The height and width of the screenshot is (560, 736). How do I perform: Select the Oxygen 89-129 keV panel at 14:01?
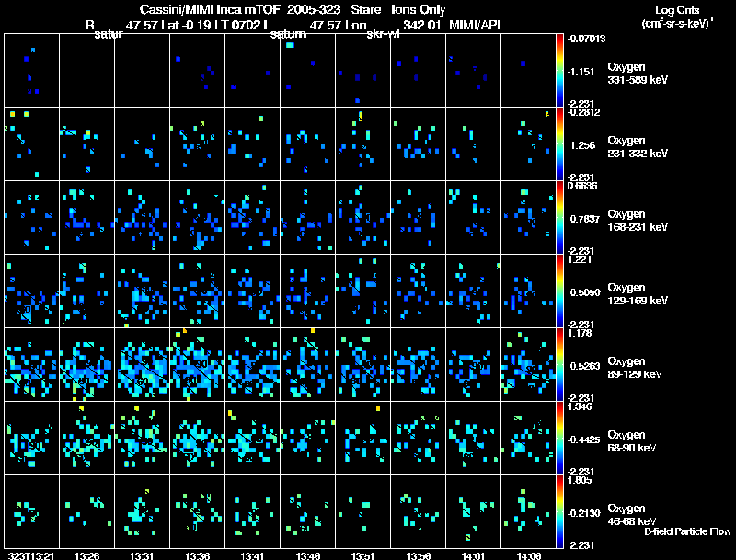tap(473, 364)
